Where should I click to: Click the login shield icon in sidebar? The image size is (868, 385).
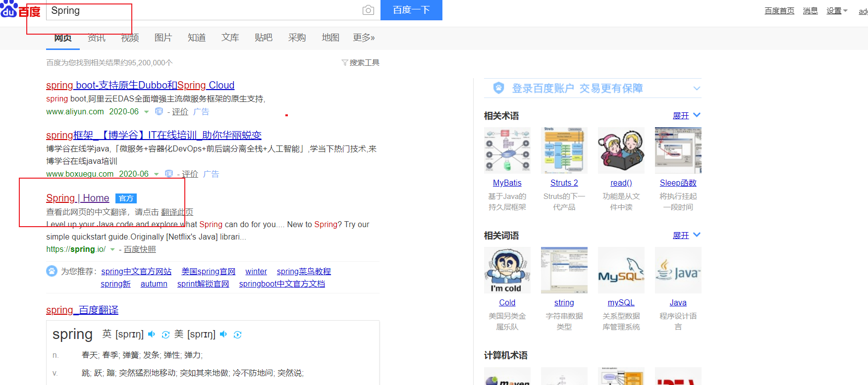coord(498,88)
